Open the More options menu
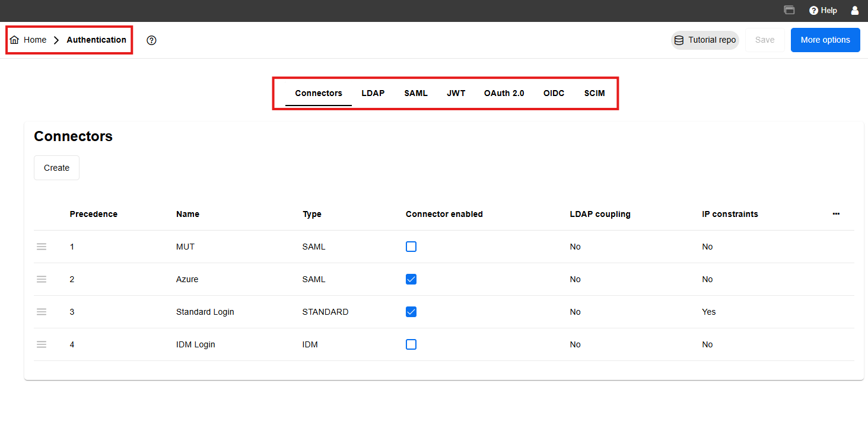The width and height of the screenshot is (868, 441). pos(825,40)
